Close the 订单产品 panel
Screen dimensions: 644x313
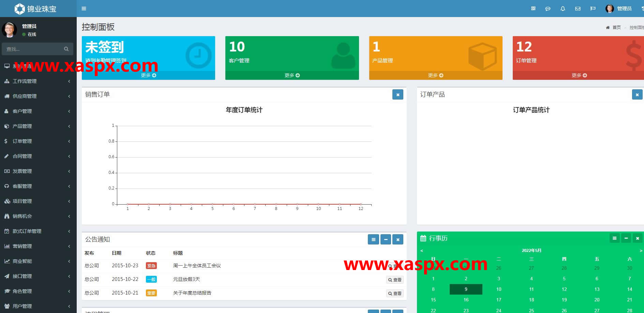click(x=637, y=95)
